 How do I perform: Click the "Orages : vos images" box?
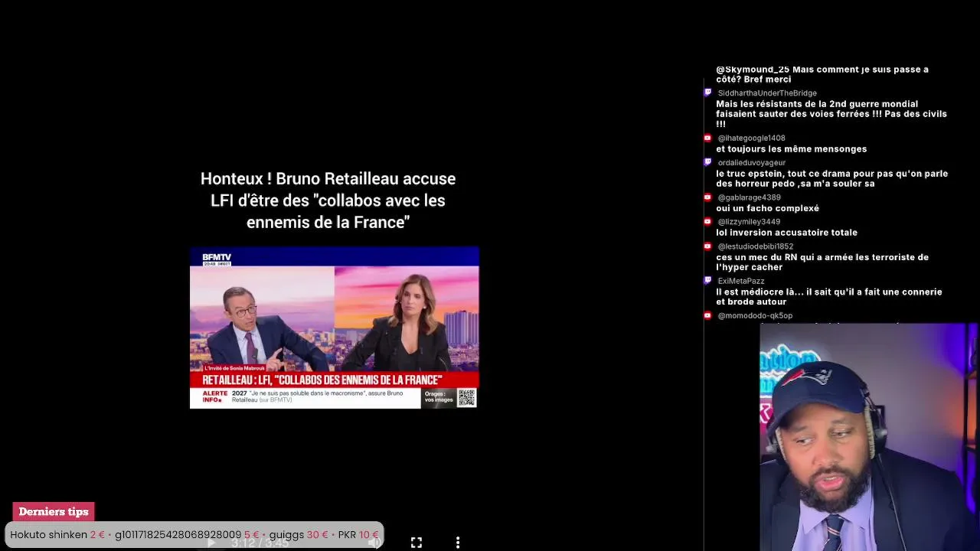(439, 398)
